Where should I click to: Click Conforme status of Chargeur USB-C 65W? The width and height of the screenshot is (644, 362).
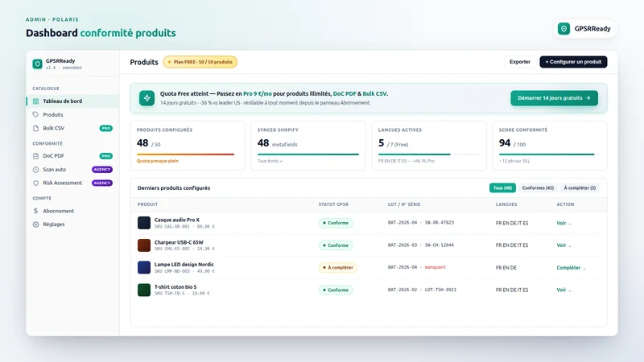(x=336, y=245)
